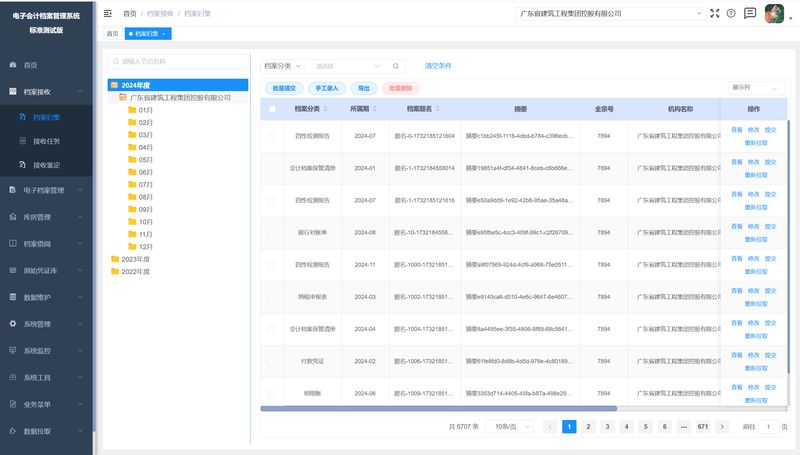Click the 库房管理 house icon in the sidebar

[13, 217]
